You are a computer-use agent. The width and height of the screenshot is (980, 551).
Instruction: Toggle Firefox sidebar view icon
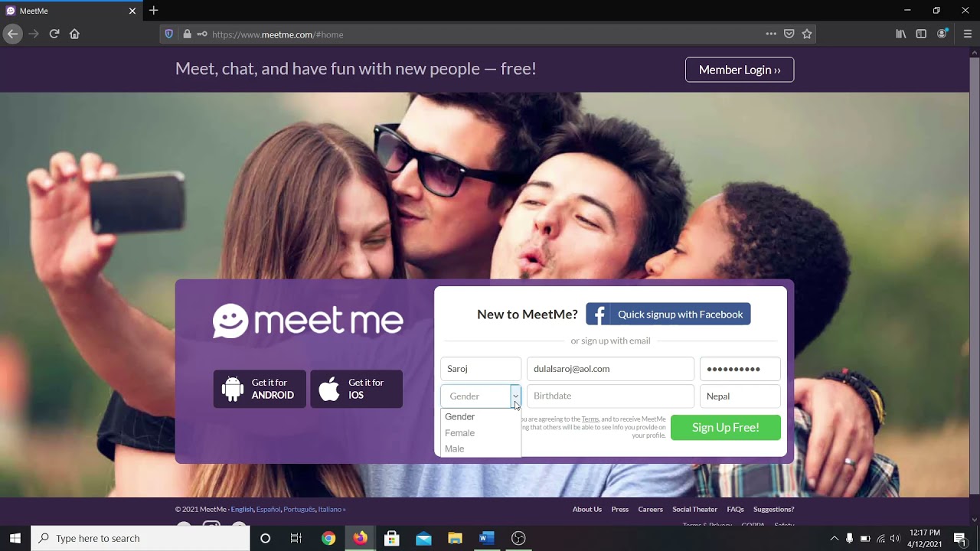click(x=921, y=34)
